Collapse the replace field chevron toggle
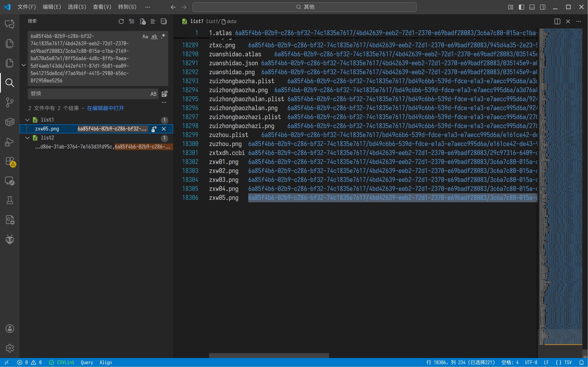Viewport: 588px width, 367px height. click(24, 65)
